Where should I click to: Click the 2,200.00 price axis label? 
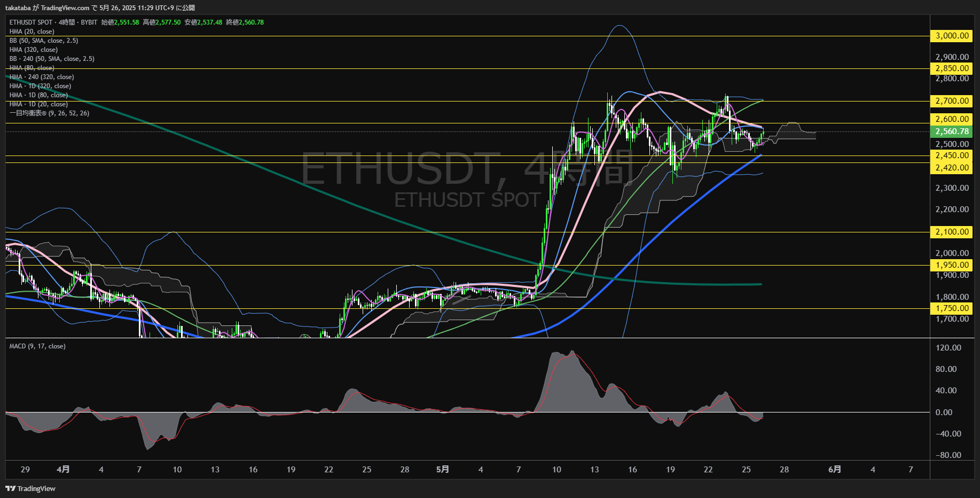(952, 209)
